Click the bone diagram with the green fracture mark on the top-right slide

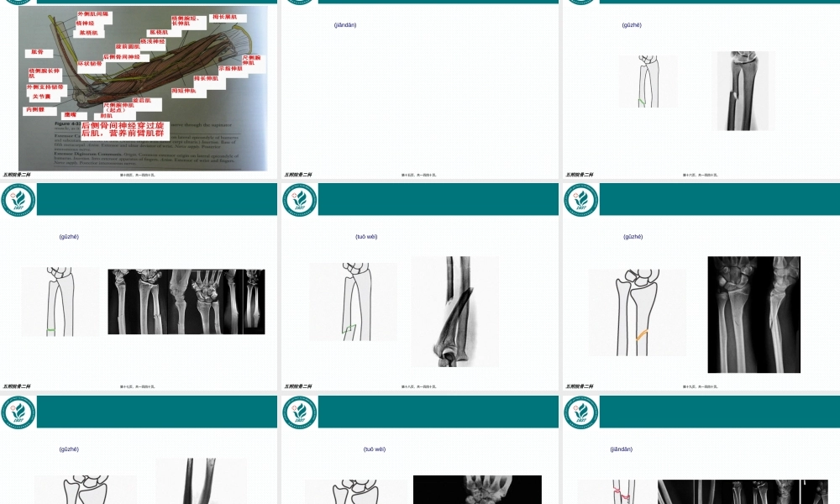(648, 81)
